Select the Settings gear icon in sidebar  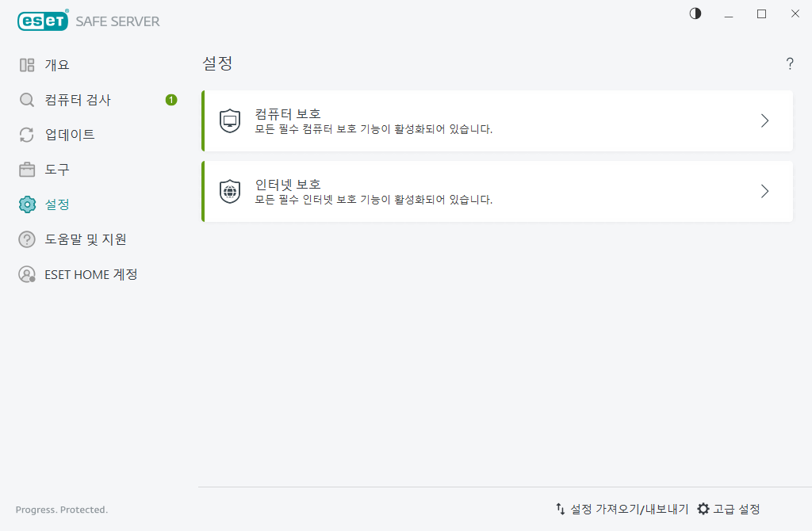click(x=26, y=204)
